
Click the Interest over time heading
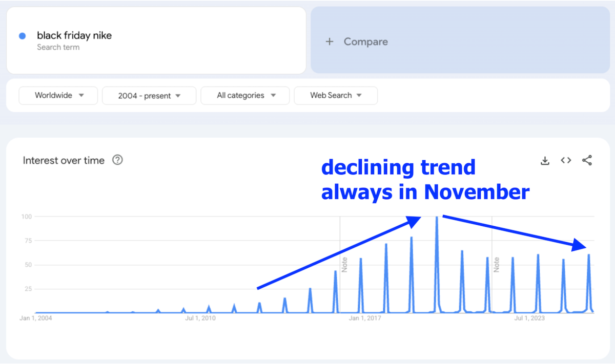click(x=63, y=160)
